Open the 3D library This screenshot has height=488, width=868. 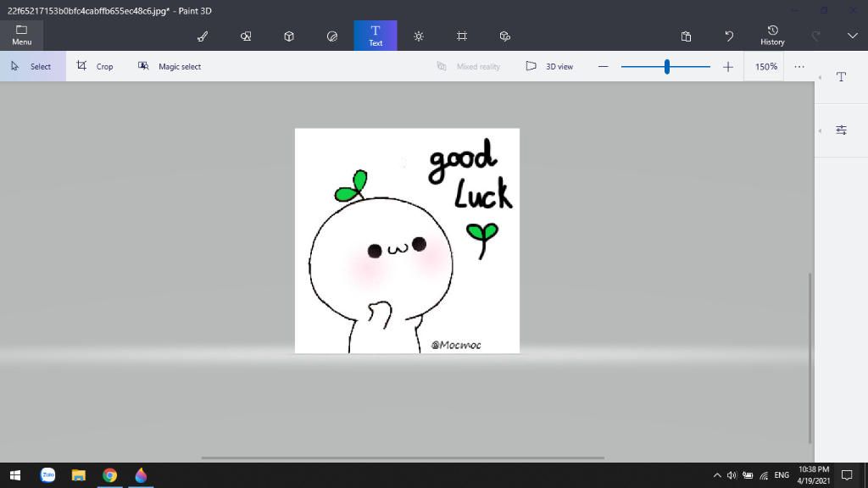(x=505, y=36)
